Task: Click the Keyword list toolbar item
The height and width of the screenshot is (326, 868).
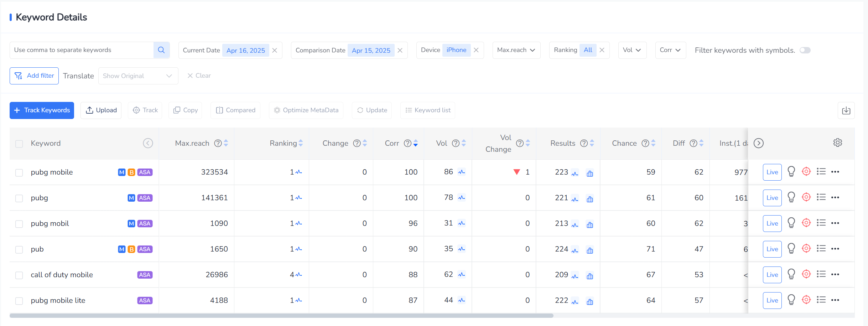Action: click(428, 110)
